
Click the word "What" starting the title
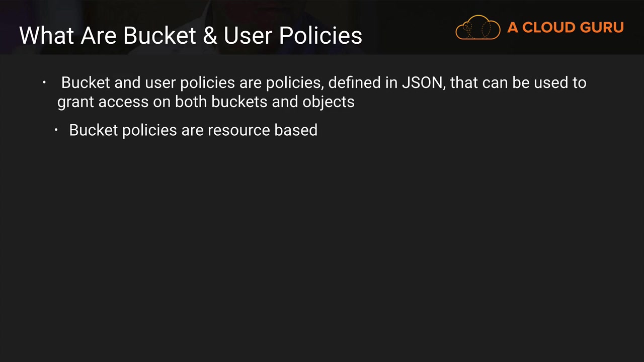click(46, 36)
